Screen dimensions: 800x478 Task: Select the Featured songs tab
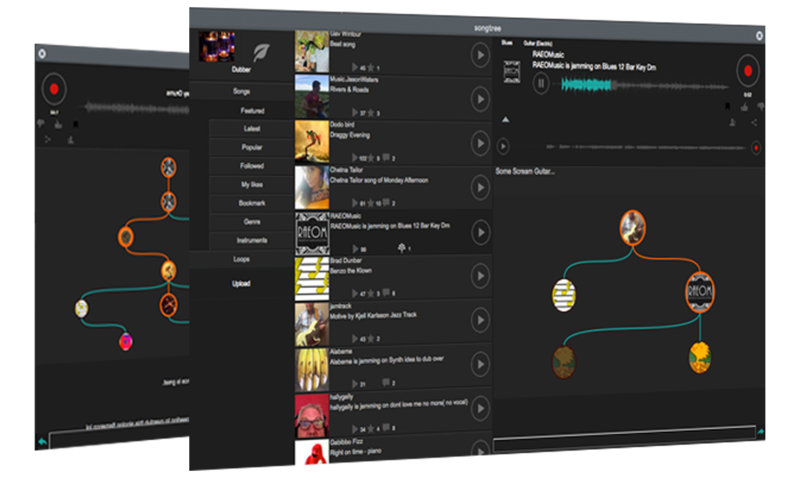coord(251,110)
